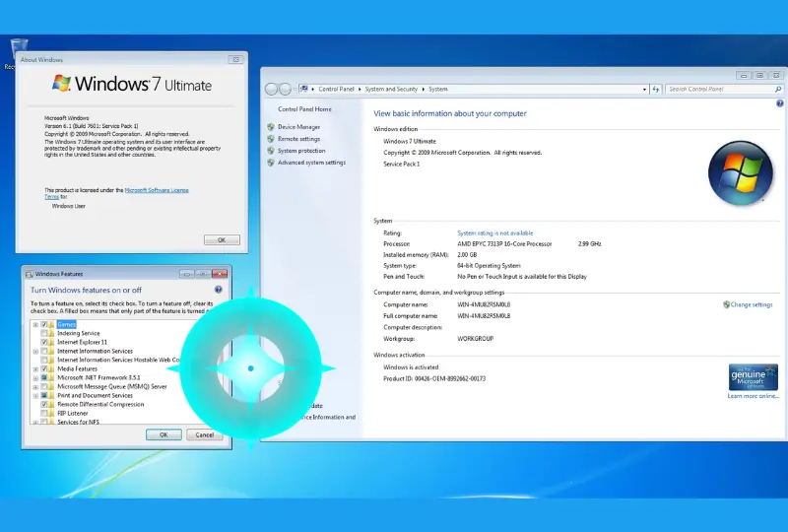The image size is (788, 532).
Task: Uncheck the Remote Differential Compression checkbox
Action: point(44,404)
